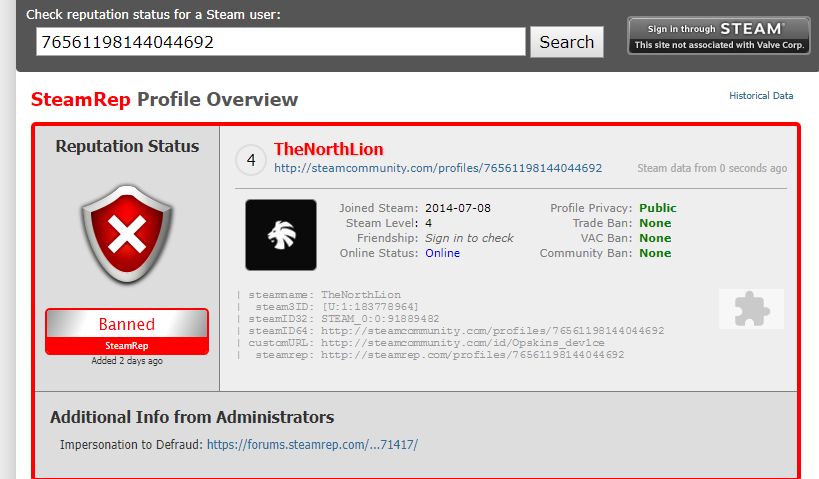819x479 pixels.
Task: Click the joined date '2014-07-08'
Action: click(458, 208)
